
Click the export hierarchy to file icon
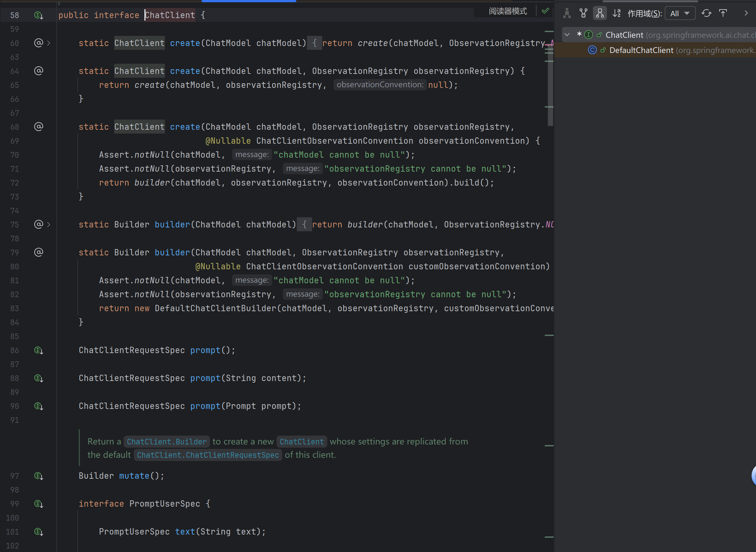click(x=723, y=13)
